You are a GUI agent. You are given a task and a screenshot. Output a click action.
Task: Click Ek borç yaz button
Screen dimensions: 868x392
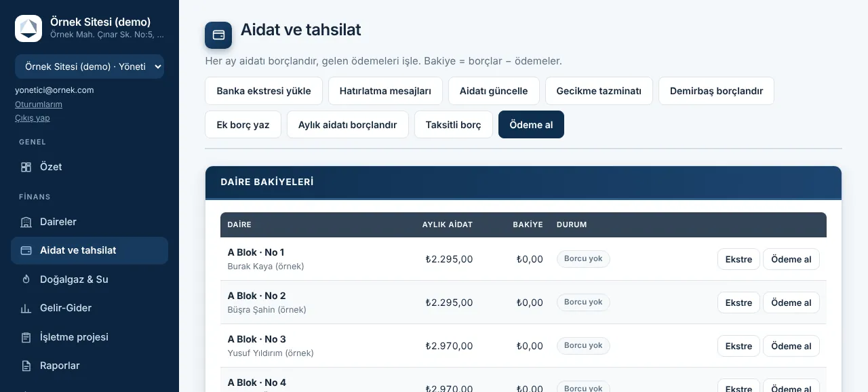[243, 125]
